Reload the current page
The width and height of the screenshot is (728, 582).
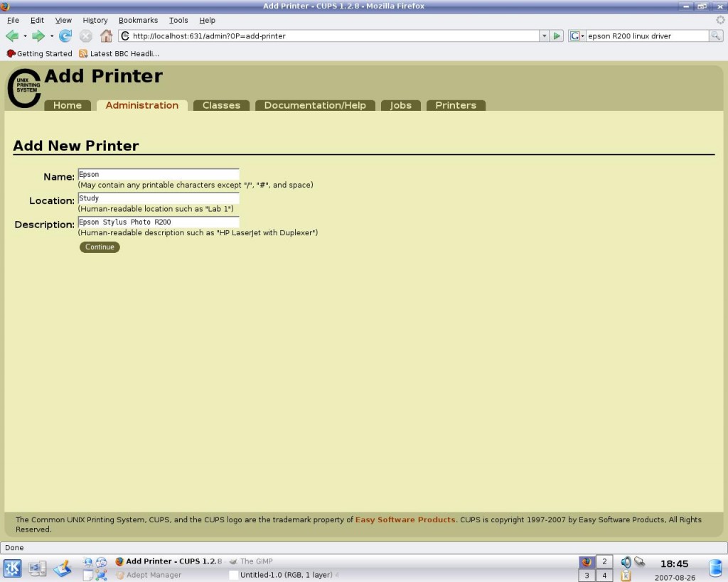tap(65, 36)
